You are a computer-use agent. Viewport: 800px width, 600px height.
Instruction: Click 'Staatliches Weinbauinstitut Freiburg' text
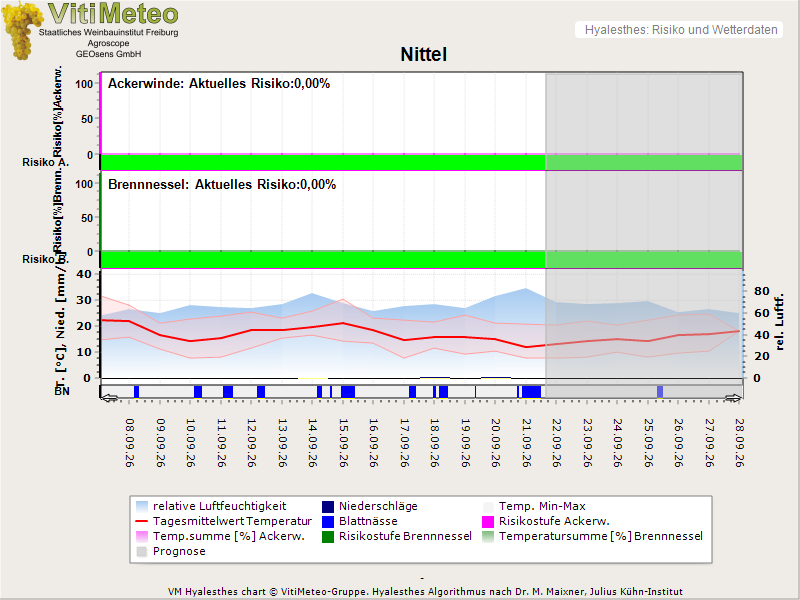tap(109, 33)
